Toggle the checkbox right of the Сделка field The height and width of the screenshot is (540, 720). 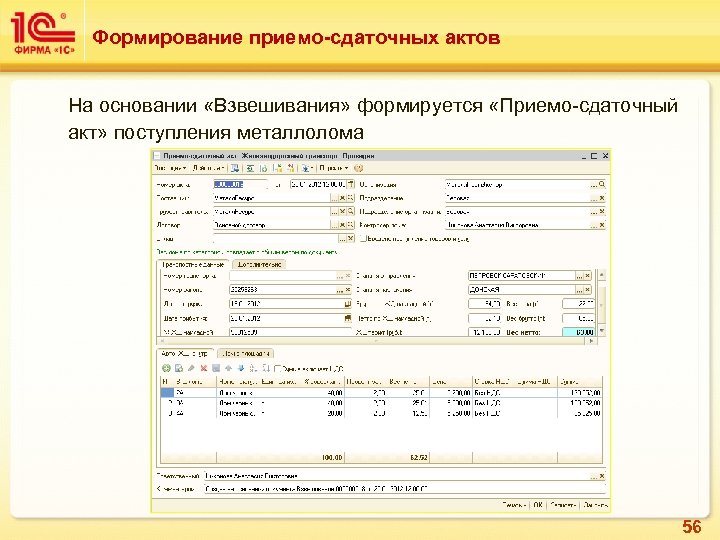pyautogui.click(x=363, y=239)
